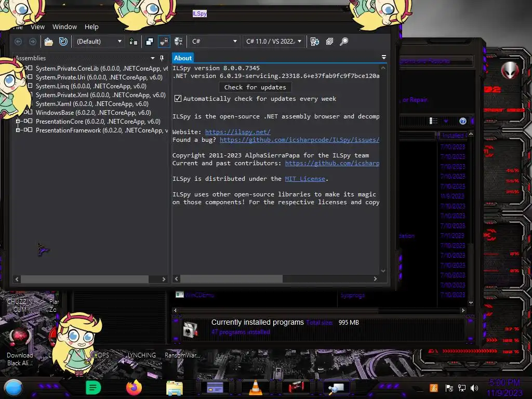This screenshot has width=532, height=399.
Task: Uncheck Automatically check for updates every week
Action: click(178, 99)
